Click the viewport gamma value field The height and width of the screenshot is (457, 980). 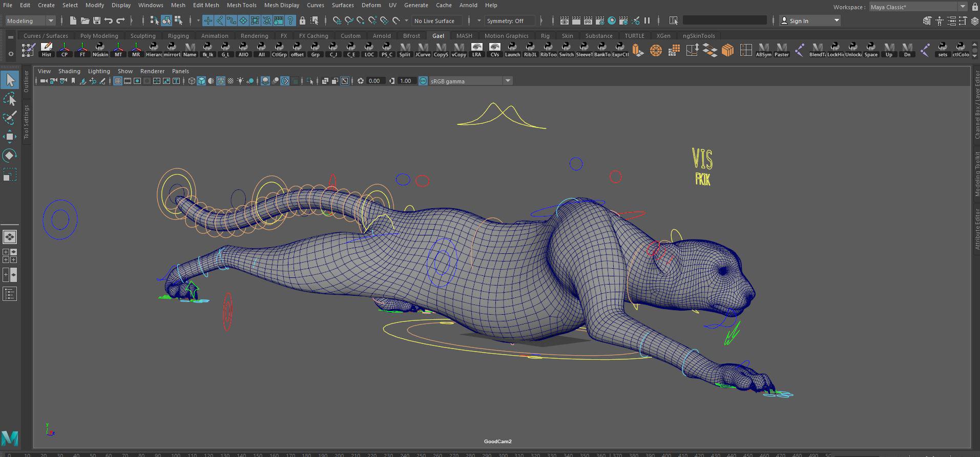coord(406,81)
